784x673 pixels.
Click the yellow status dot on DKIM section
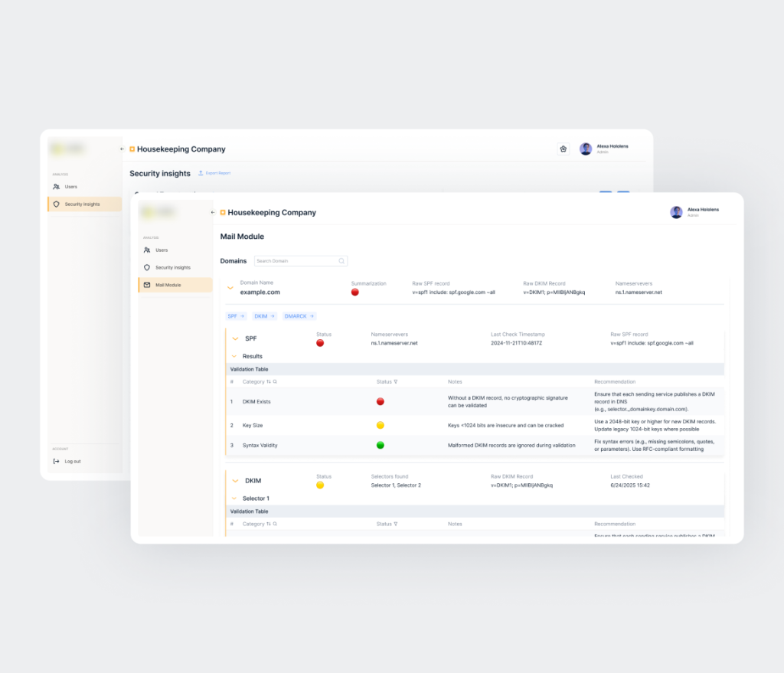pos(319,484)
